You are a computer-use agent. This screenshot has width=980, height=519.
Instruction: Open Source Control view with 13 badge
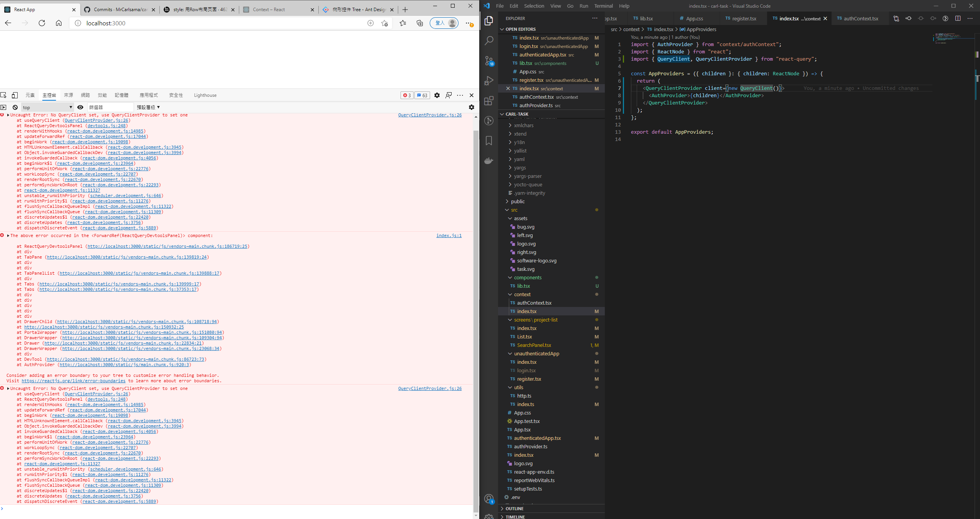tap(489, 61)
